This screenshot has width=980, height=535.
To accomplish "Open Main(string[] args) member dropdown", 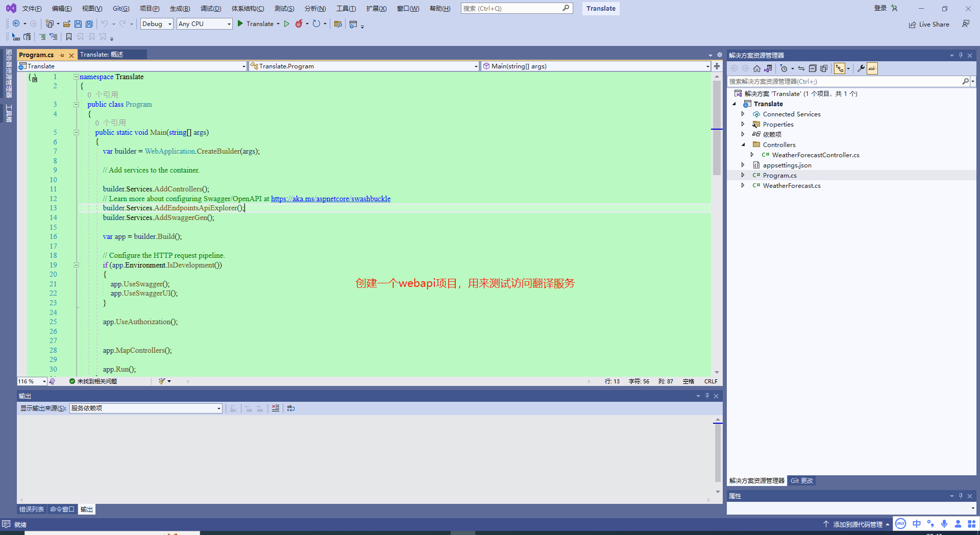I will [x=596, y=66].
